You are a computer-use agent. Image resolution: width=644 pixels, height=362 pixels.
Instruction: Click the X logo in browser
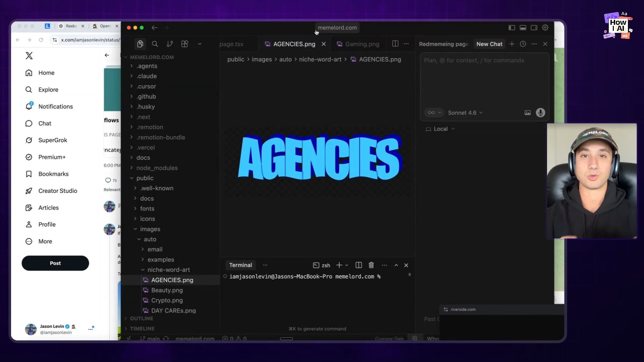tap(29, 56)
